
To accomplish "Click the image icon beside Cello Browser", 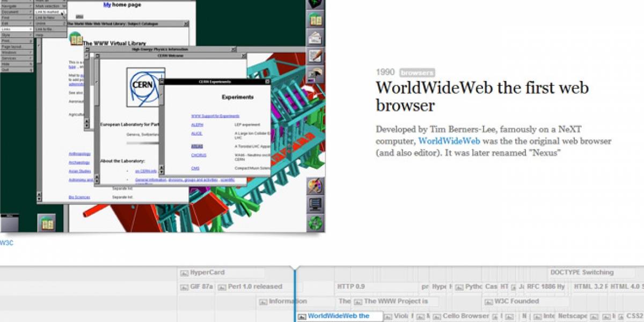I will (437, 316).
